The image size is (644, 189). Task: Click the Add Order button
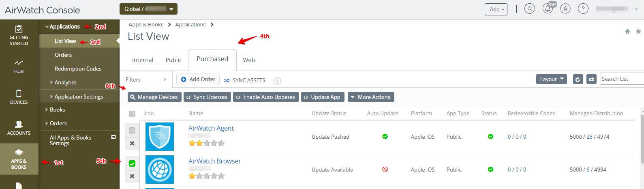click(x=198, y=79)
